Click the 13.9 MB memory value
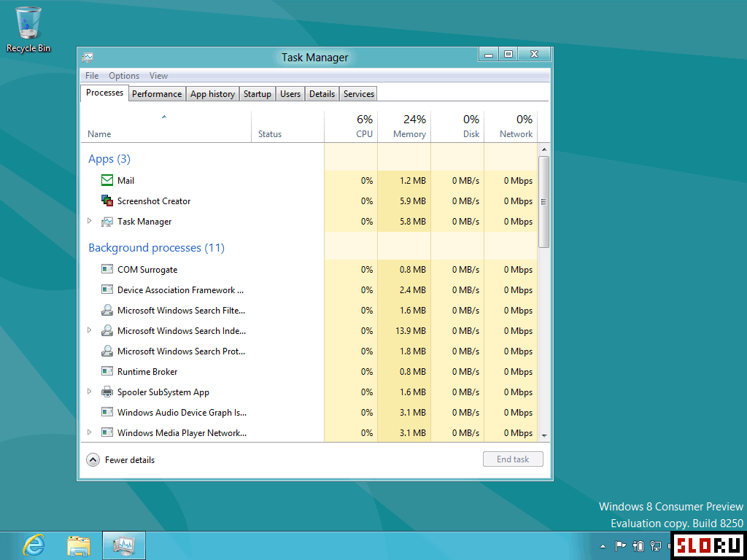747x560 pixels. click(x=410, y=331)
